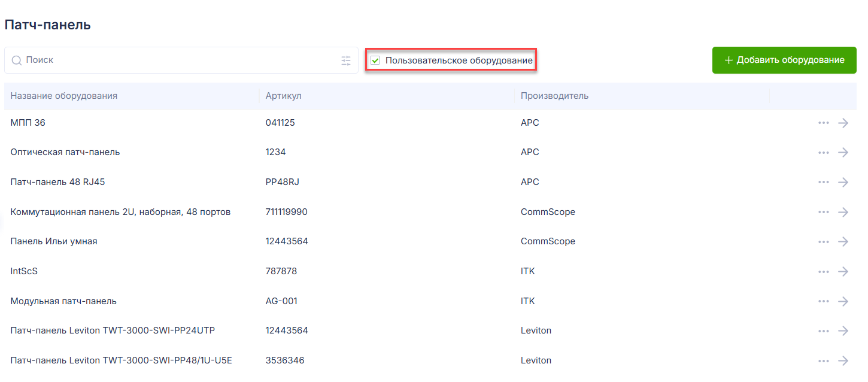Select the МПП 36 equipment name
868x382 pixels.
28,123
